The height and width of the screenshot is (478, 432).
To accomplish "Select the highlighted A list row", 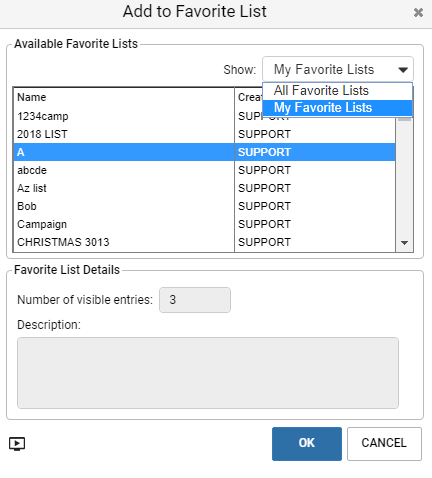I will point(204,152).
